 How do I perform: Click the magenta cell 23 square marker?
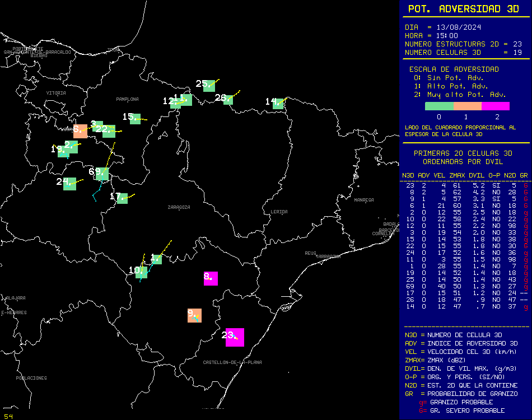[235, 337]
